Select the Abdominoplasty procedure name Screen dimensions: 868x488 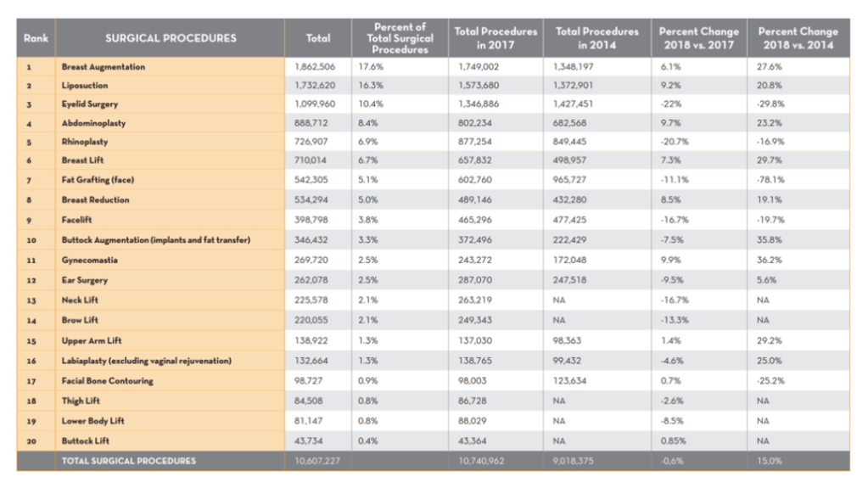(x=93, y=123)
